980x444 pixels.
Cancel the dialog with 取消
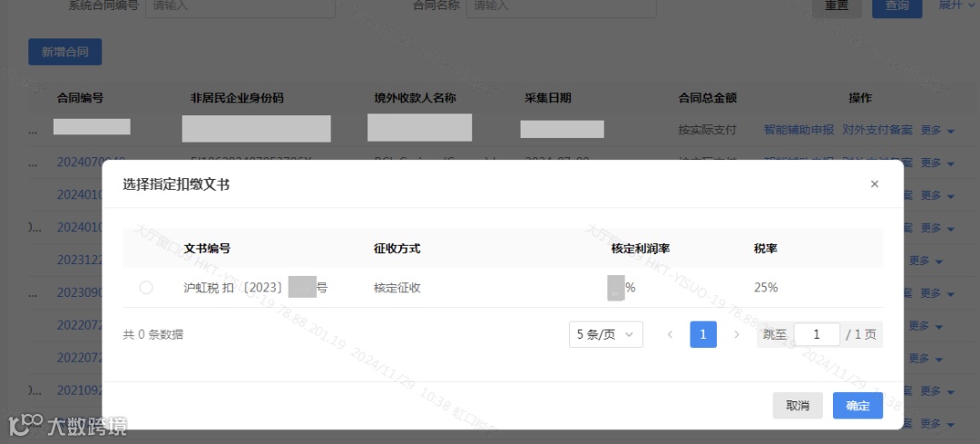(x=798, y=406)
